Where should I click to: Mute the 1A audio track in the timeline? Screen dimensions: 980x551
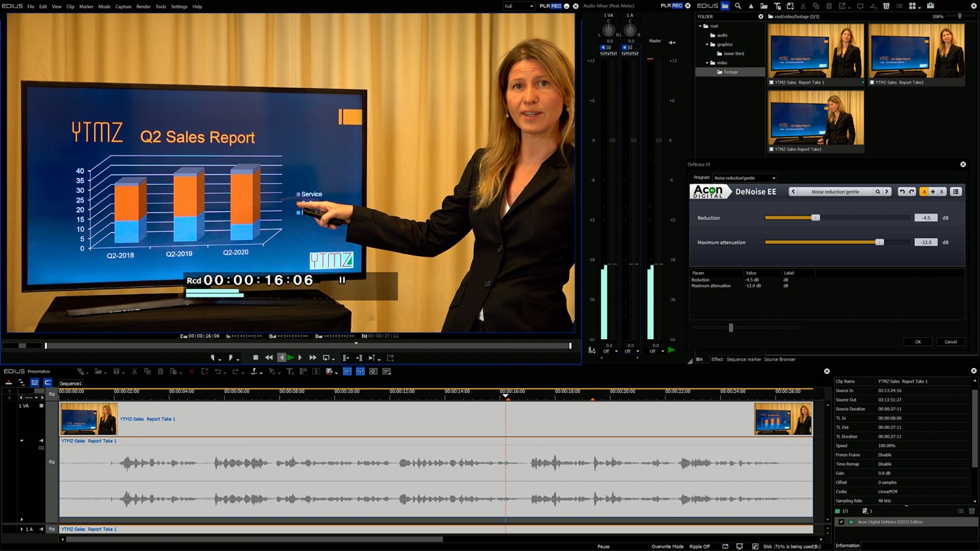tap(41, 529)
